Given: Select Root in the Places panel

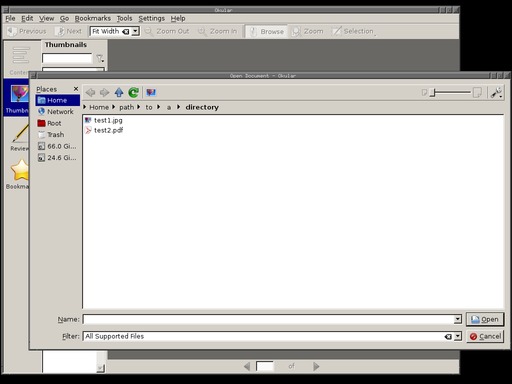Looking at the screenshot, I should (58, 123).
